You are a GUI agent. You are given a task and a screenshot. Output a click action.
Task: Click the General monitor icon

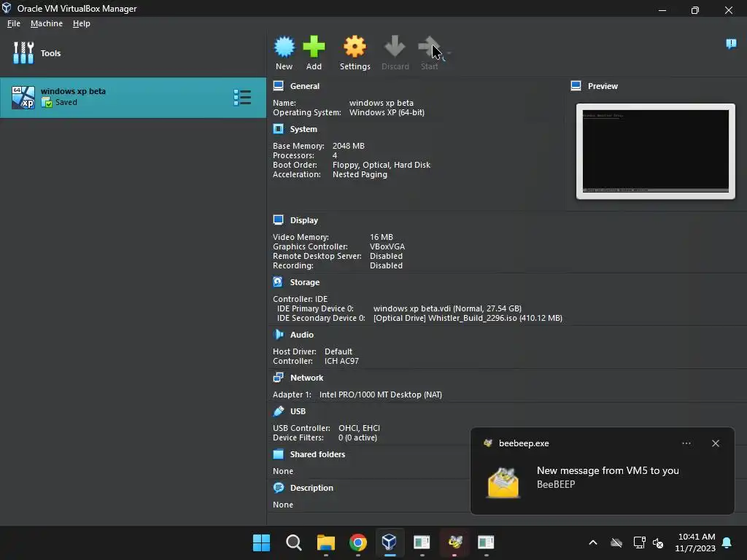pos(278,86)
